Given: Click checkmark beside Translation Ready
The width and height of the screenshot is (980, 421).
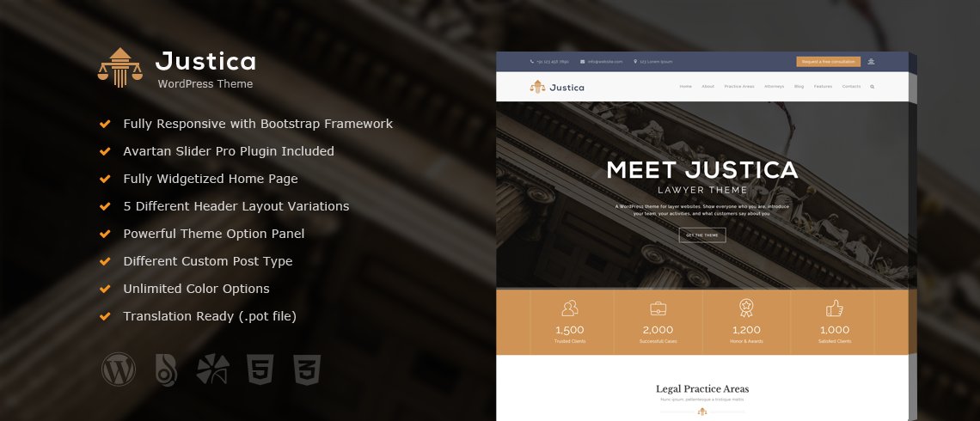Looking at the screenshot, I should coord(105,316).
